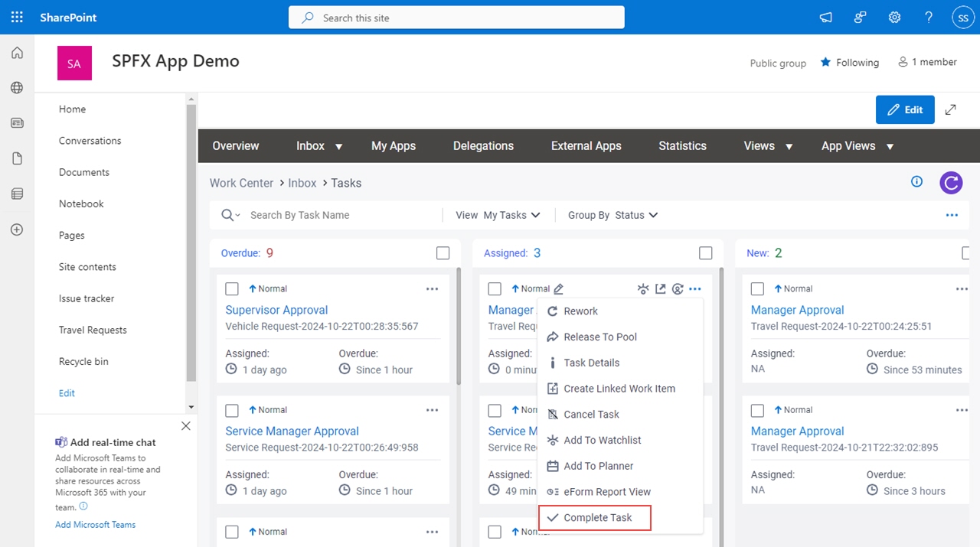Click Add Microsoft Teams link

click(95, 525)
